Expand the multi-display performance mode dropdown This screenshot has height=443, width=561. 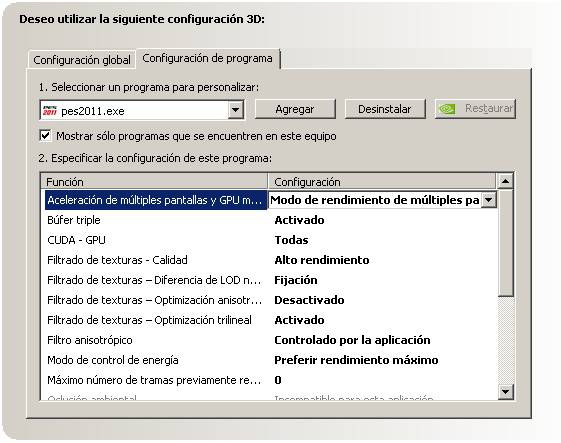[489, 200]
